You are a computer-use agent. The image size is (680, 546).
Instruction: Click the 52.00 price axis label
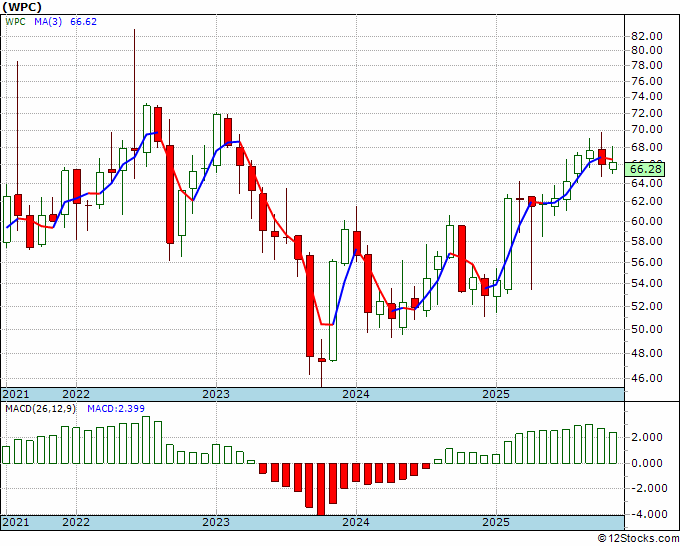pyautogui.click(x=647, y=306)
